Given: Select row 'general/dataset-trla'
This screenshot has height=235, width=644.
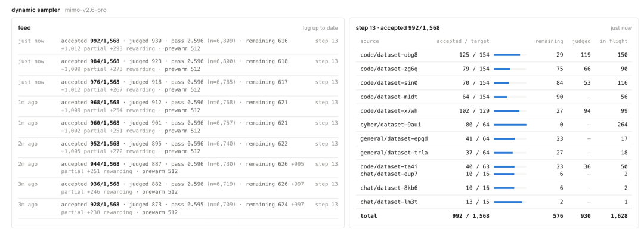Looking at the screenshot, I should pos(494,153).
